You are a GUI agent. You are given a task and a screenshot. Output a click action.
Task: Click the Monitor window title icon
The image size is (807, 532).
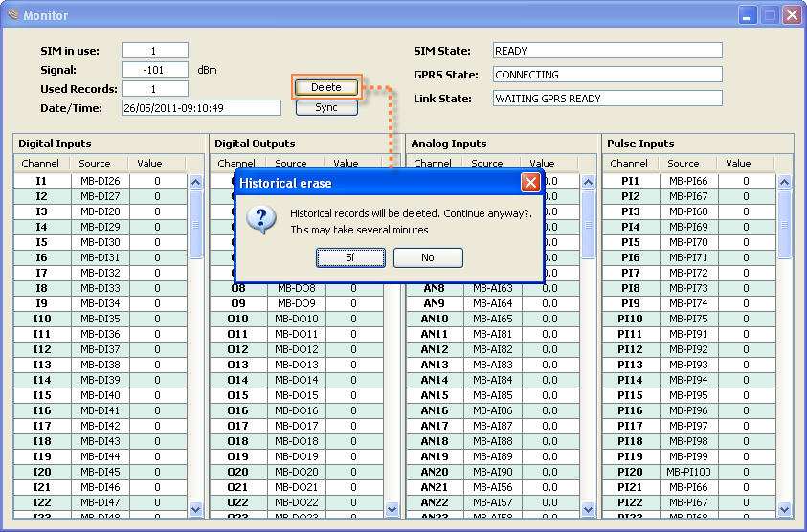13,15
